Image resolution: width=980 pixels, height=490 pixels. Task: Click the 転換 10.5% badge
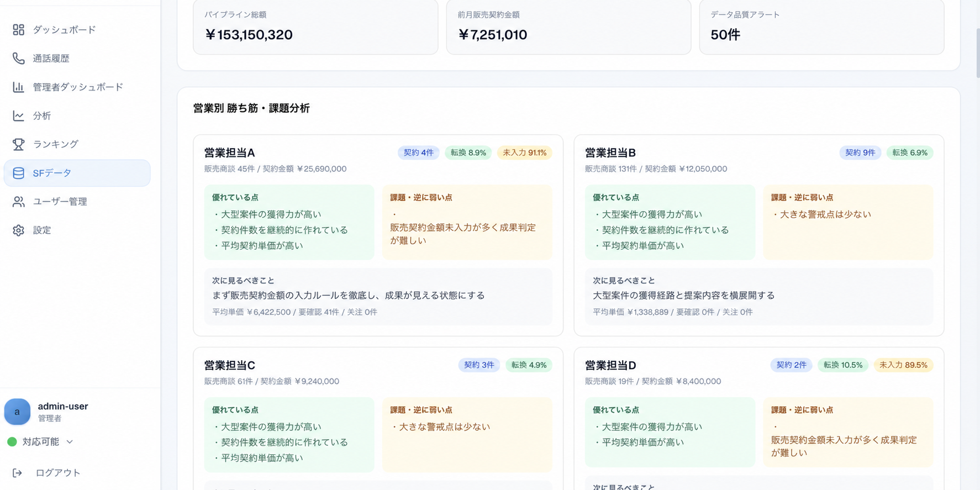[x=843, y=365]
